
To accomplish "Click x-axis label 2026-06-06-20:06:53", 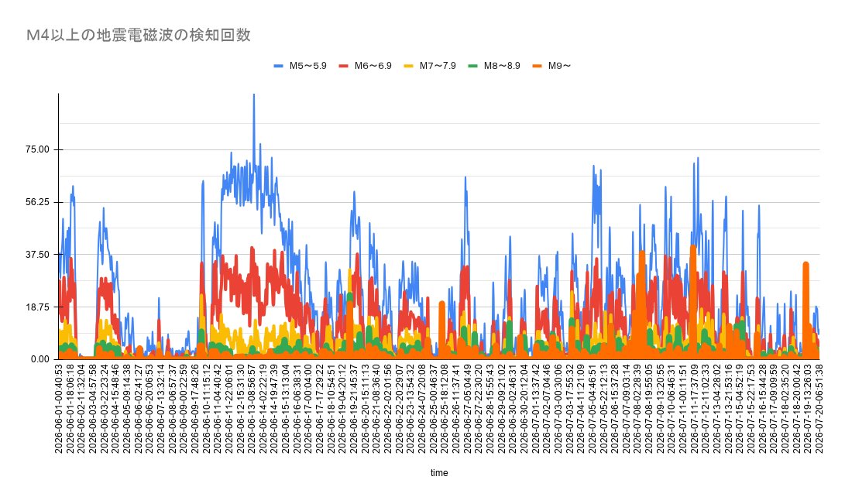I will tap(149, 409).
